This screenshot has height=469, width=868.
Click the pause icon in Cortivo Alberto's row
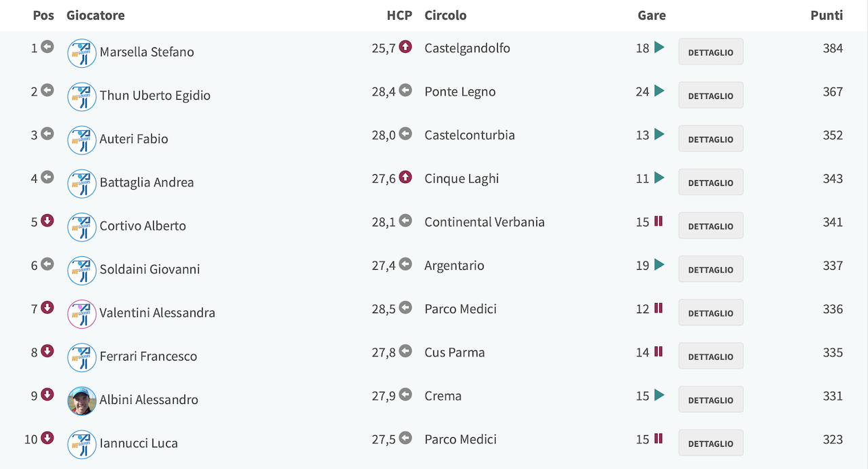pyautogui.click(x=658, y=221)
